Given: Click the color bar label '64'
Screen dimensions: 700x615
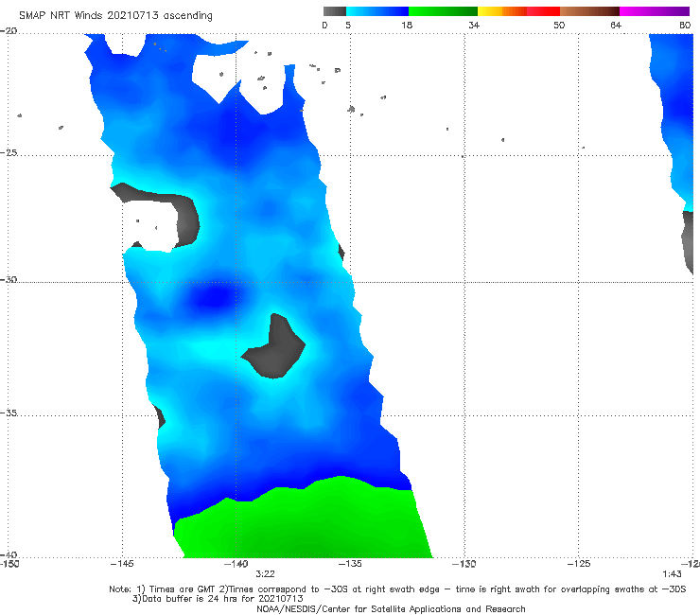Looking at the screenshot, I should click(x=616, y=25).
